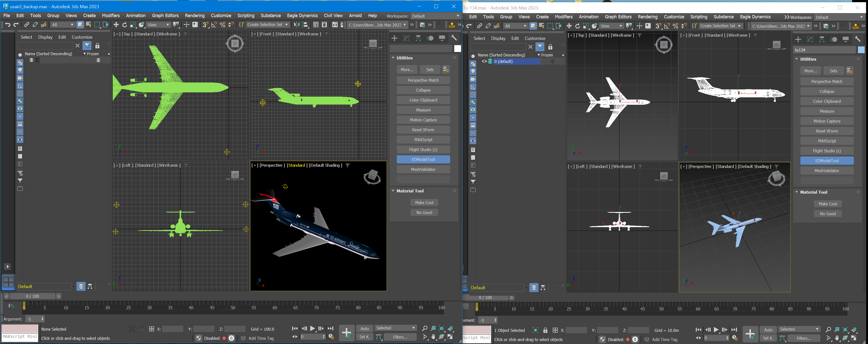This screenshot has width=868, height=344.
Task: Open Create panel tab in Tu-134 window
Action: click(798, 39)
